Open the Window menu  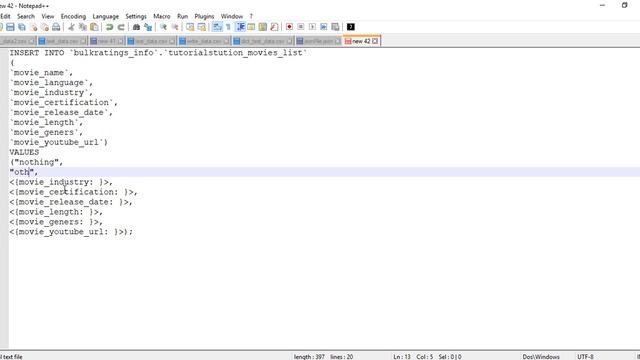pos(232,16)
